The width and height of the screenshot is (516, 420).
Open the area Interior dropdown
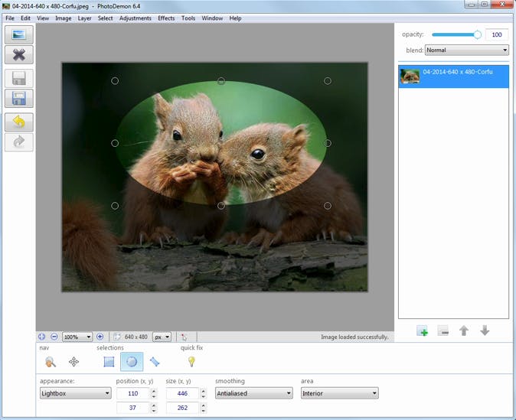point(339,393)
